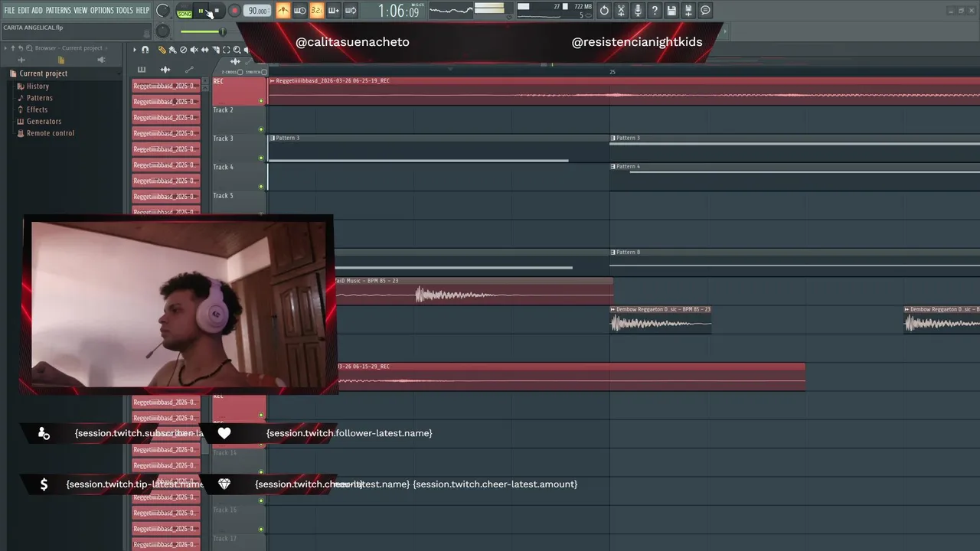Open the Pattern 4 clip menu
980x551 pixels.
(613, 166)
